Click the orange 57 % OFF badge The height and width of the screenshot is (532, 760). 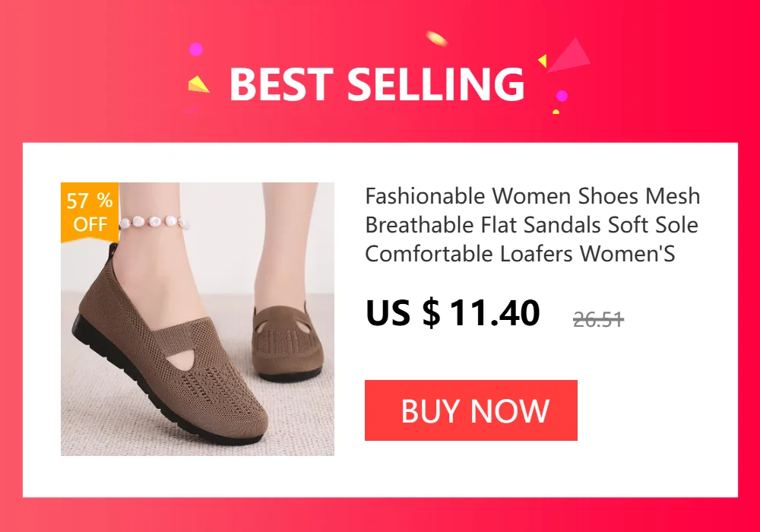tap(90, 212)
